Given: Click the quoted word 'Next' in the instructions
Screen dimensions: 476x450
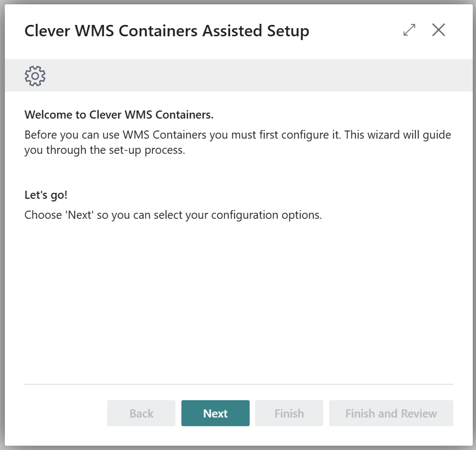Looking at the screenshot, I should (x=80, y=215).
